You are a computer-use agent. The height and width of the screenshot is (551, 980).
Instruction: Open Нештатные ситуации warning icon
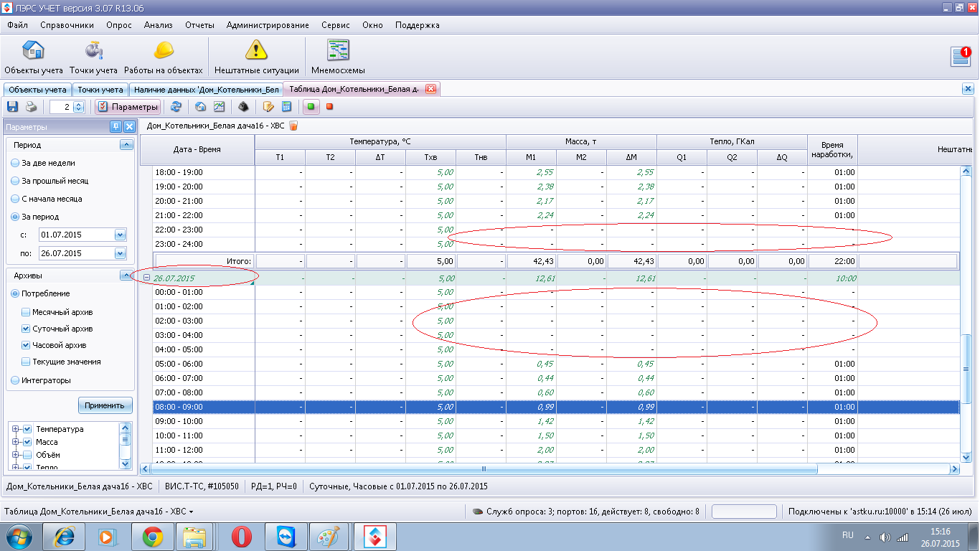[x=256, y=57]
